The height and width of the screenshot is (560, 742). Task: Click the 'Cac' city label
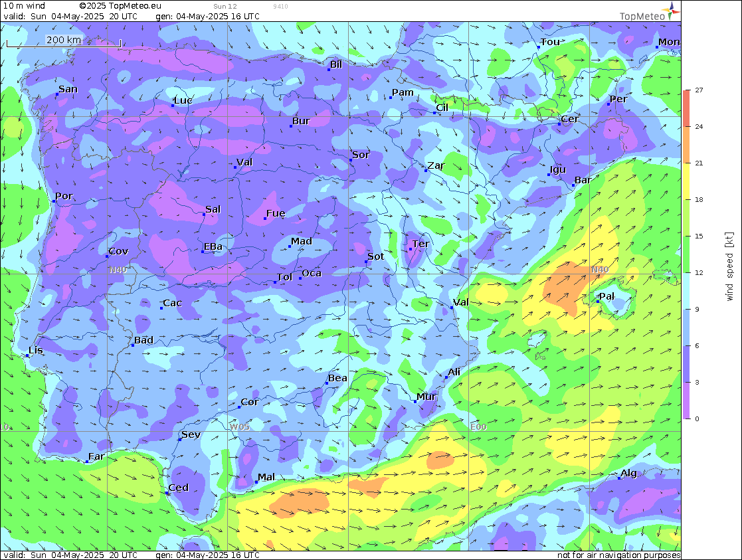[x=172, y=302]
